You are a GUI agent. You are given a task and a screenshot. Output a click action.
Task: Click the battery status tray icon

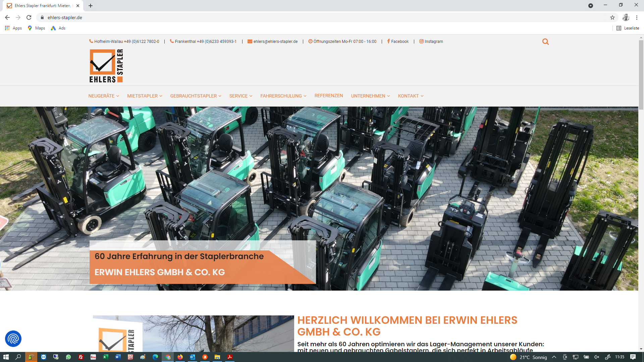point(586,357)
